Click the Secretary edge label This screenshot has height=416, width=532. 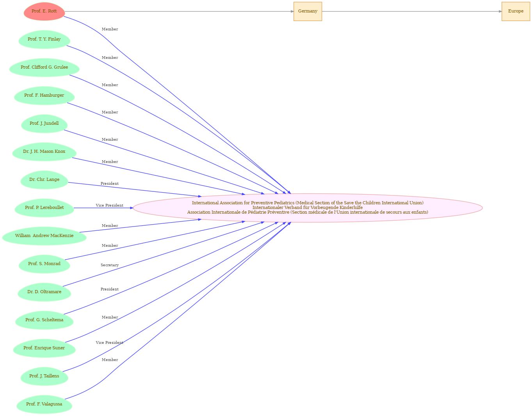pos(110,265)
